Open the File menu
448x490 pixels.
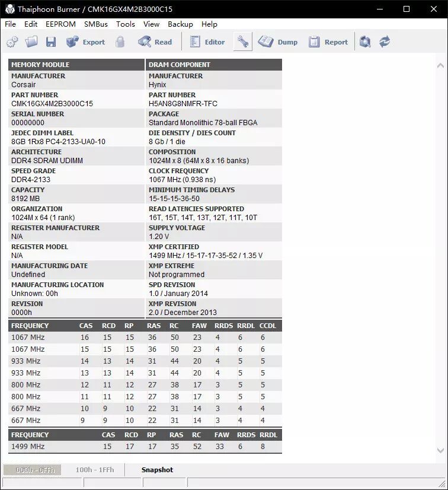[x=10, y=24]
